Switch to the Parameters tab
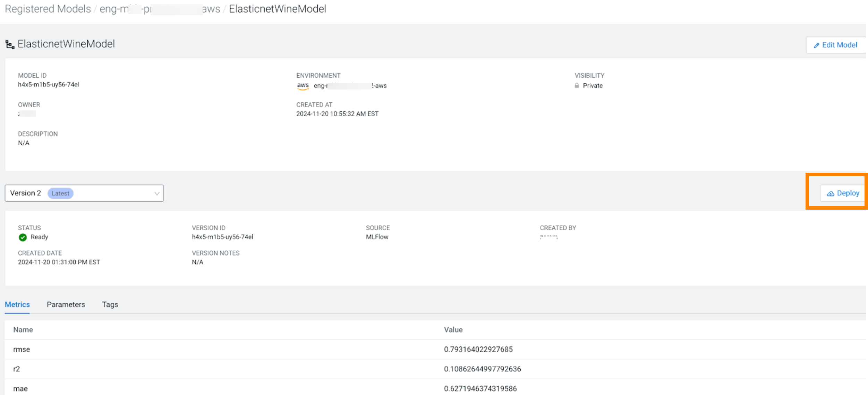Image resolution: width=868 pixels, height=395 pixels. [x=66, y=304]
